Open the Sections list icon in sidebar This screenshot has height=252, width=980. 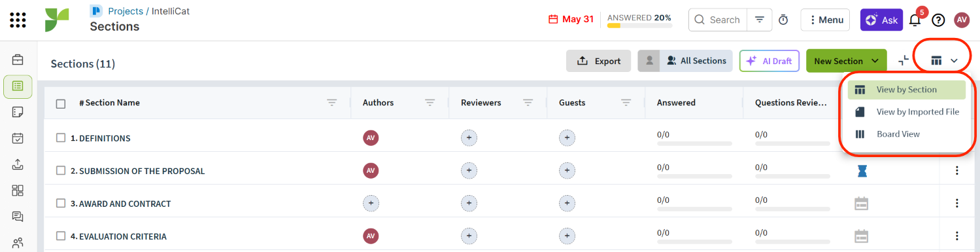[x=18, y=86]
